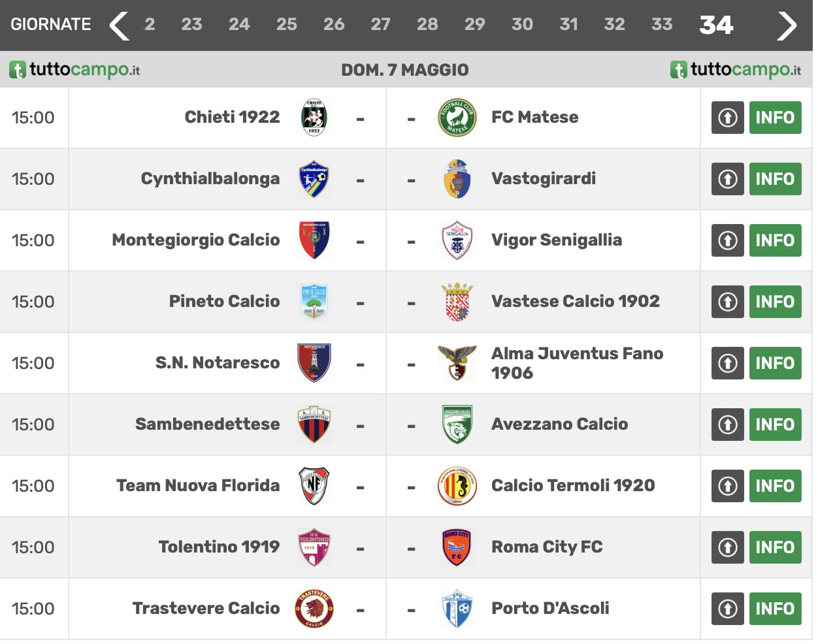This screenshot has height=644, width=818.
Task: Open INFO for Tolentino 1919 match
Action: click(775, 547)
